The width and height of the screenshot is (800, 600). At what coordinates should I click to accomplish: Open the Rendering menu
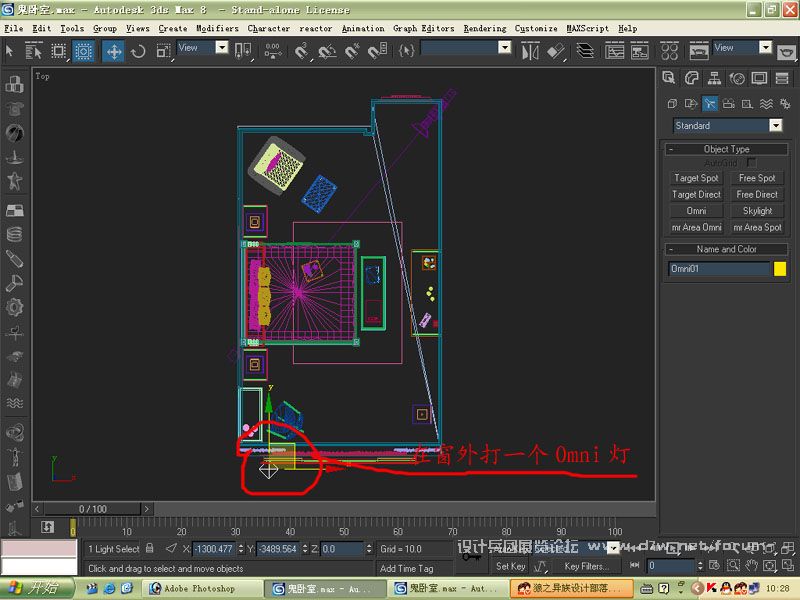[x=485, y=29]
